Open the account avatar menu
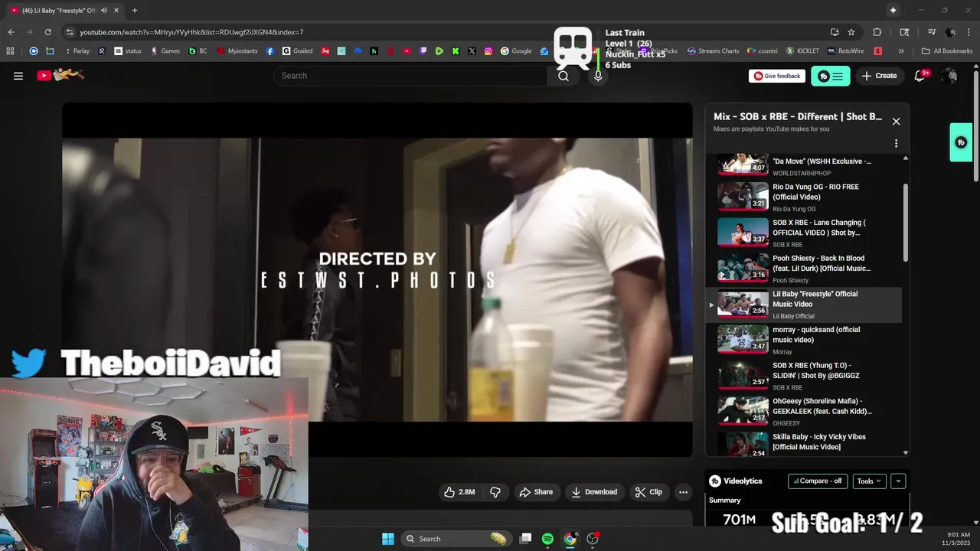 click(949, 76)
